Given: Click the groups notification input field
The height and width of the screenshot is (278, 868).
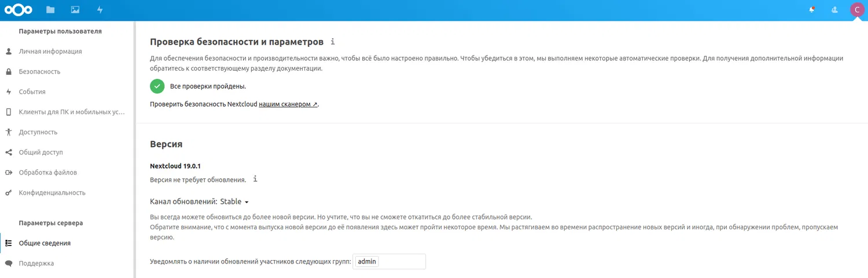Looking at the screenshot, I should pos(389,262).
